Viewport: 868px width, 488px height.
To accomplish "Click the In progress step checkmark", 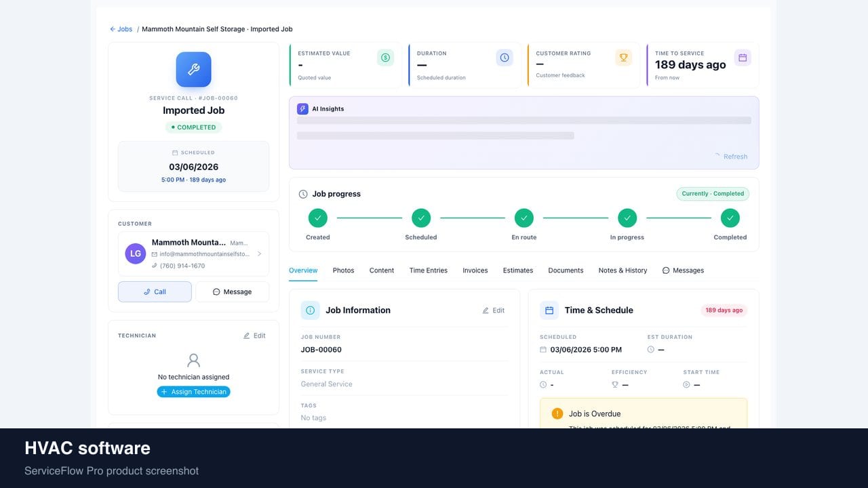I will (x=627, y=218).
